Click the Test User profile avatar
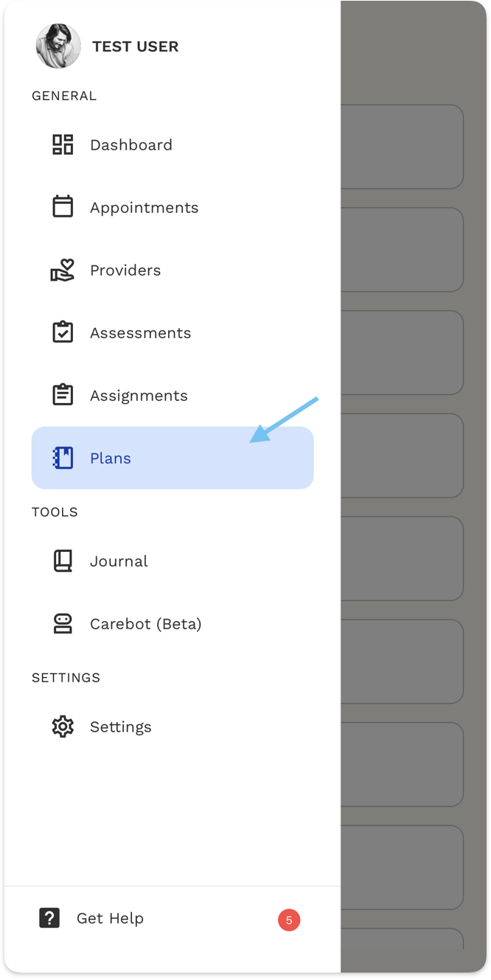The height and width of the screenshot is (980, 491). coord(58,46)
